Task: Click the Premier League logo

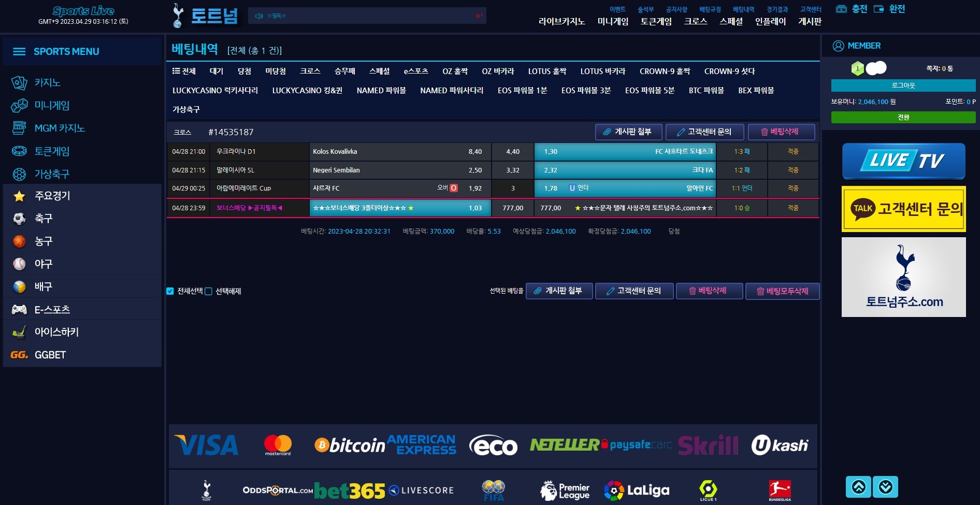Action: pyautogui.click(x=565, y=490)
